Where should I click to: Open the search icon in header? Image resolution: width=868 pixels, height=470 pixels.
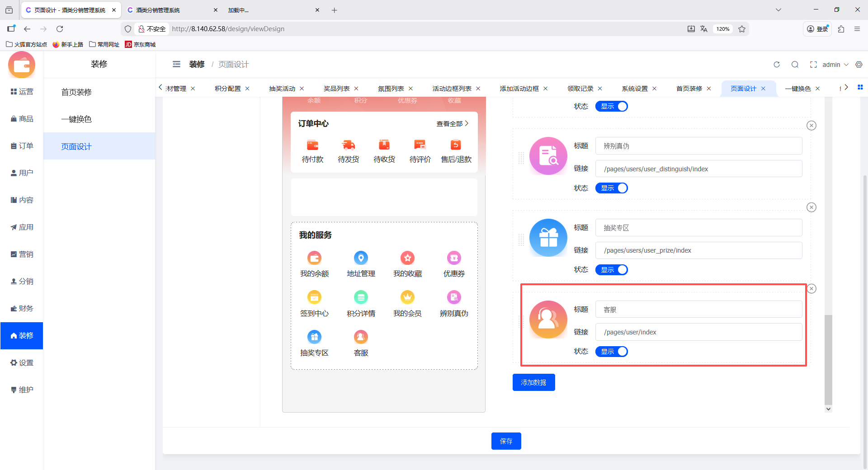click(x=795, y=65)
